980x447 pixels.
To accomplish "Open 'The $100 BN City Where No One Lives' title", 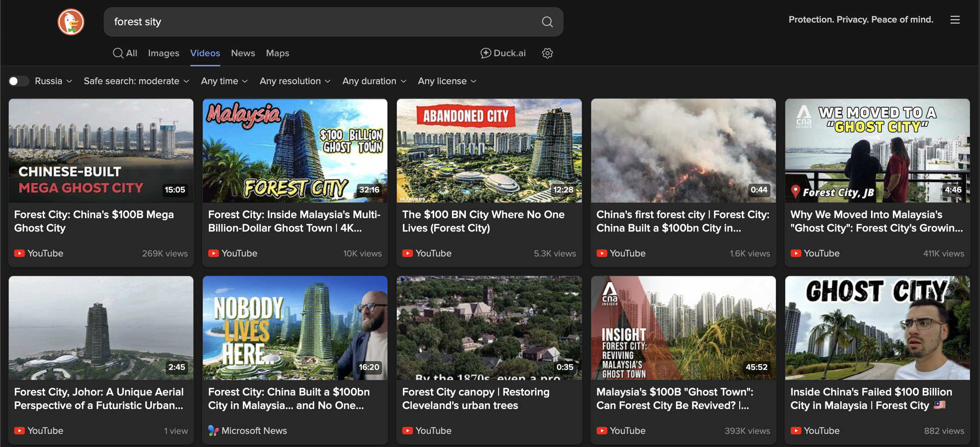I will 483,221.
